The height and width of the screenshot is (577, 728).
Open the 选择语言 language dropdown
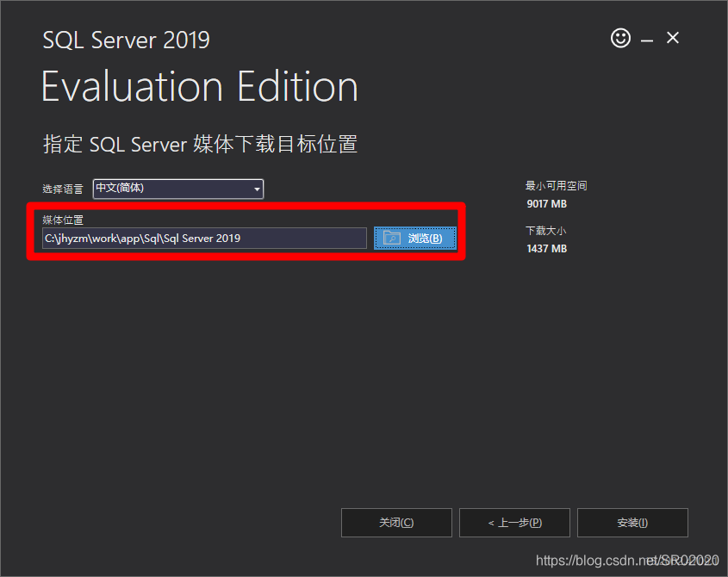(x=178, y=189)
